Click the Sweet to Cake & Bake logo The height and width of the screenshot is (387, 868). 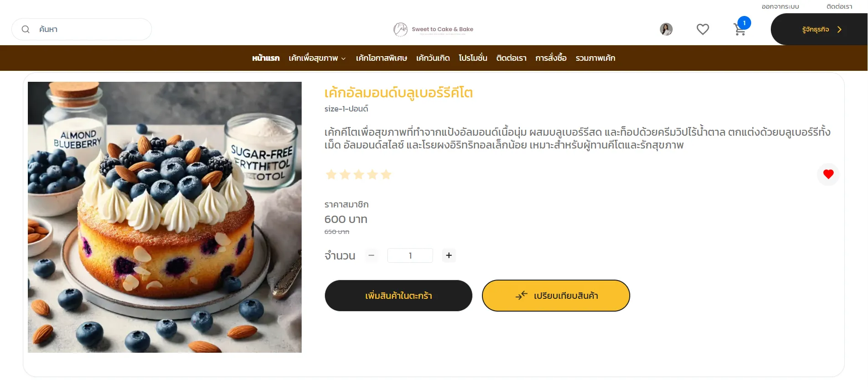(434, 29)
